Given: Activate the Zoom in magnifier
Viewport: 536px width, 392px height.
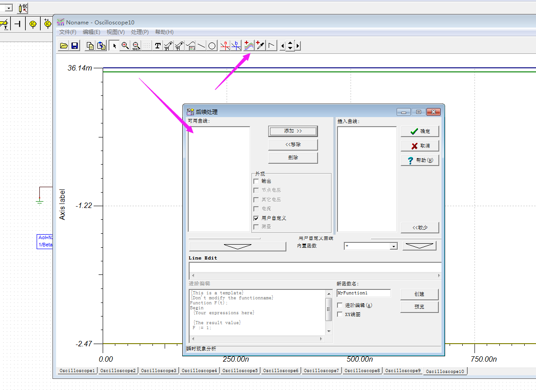Looking at the screenshot, I should pyautogui.click(x=125, y=46).
